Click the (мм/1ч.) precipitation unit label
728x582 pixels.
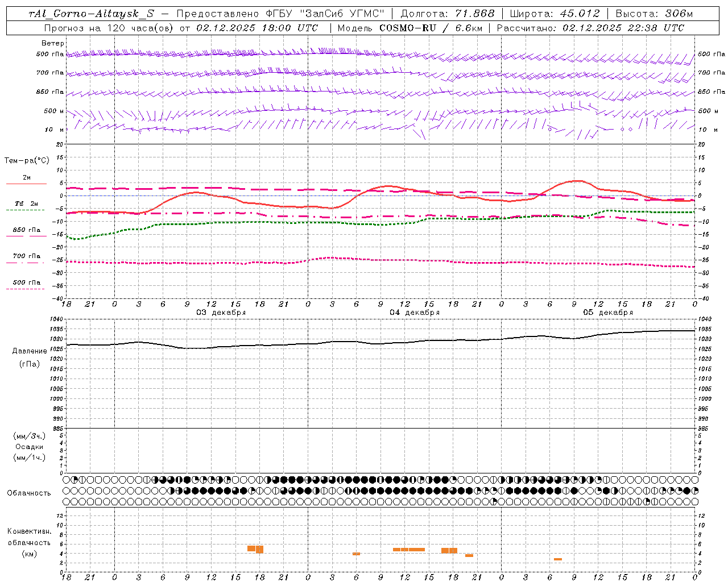pos(30,458)
